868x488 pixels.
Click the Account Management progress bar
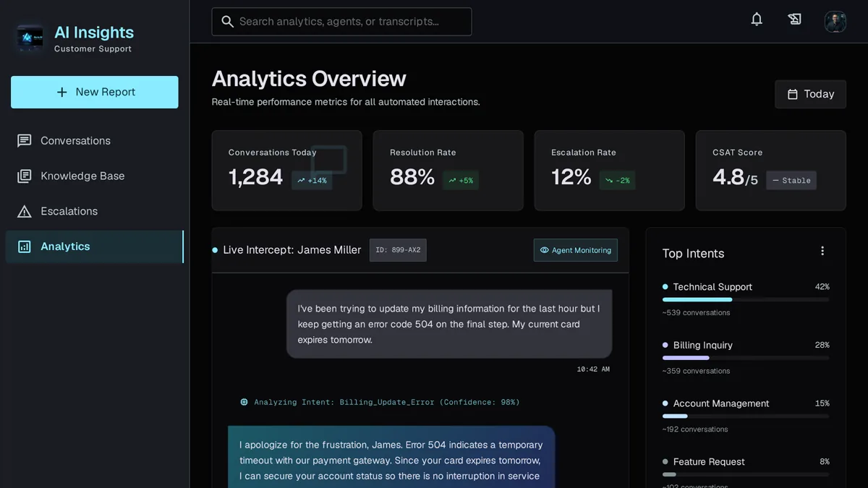pos(746,416)
